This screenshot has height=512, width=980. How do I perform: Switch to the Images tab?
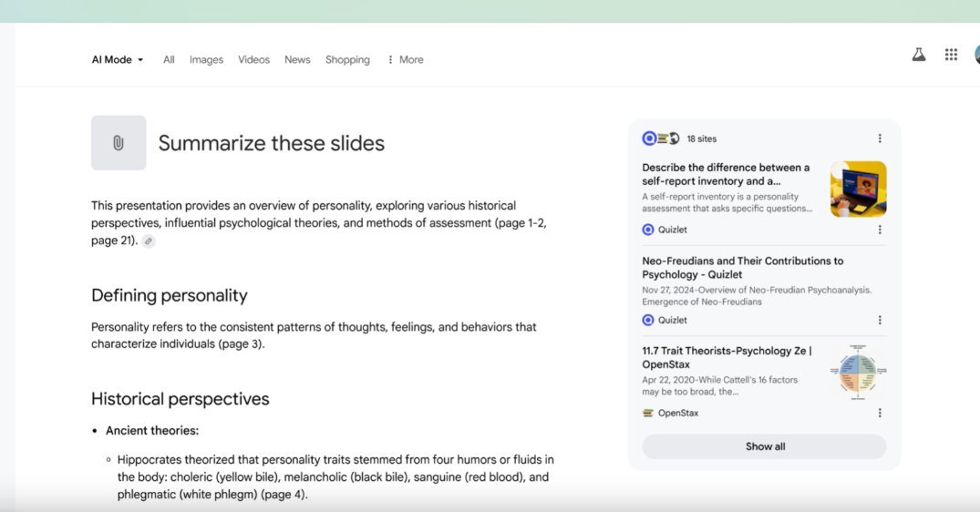click(206, 60)
